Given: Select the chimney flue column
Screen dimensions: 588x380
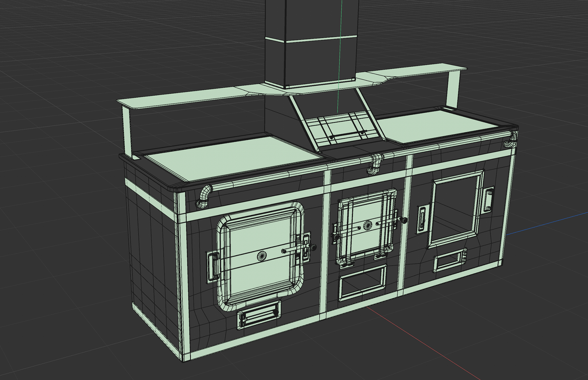Looking at the screenshot, I should [311, 44].
